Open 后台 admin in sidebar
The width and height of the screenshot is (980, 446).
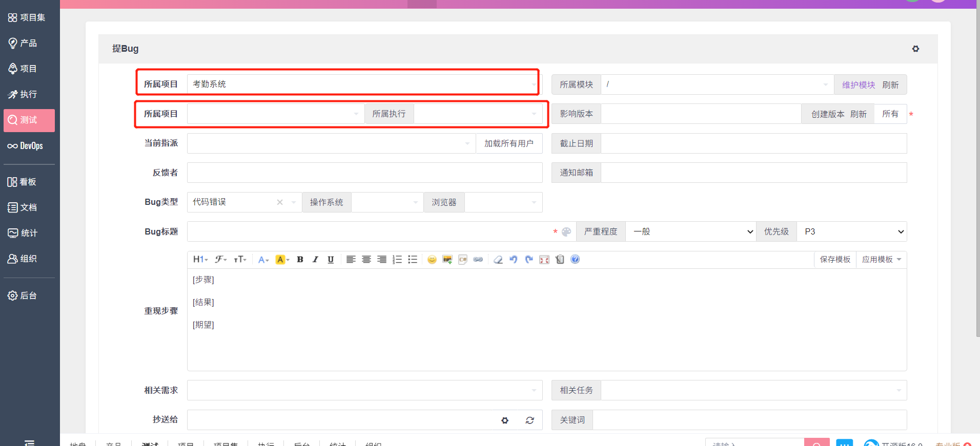point(23,295)
